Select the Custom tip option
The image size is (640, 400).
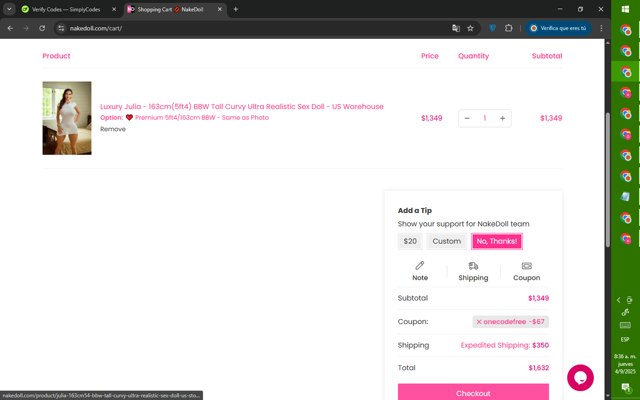click(x=447, y=241)
